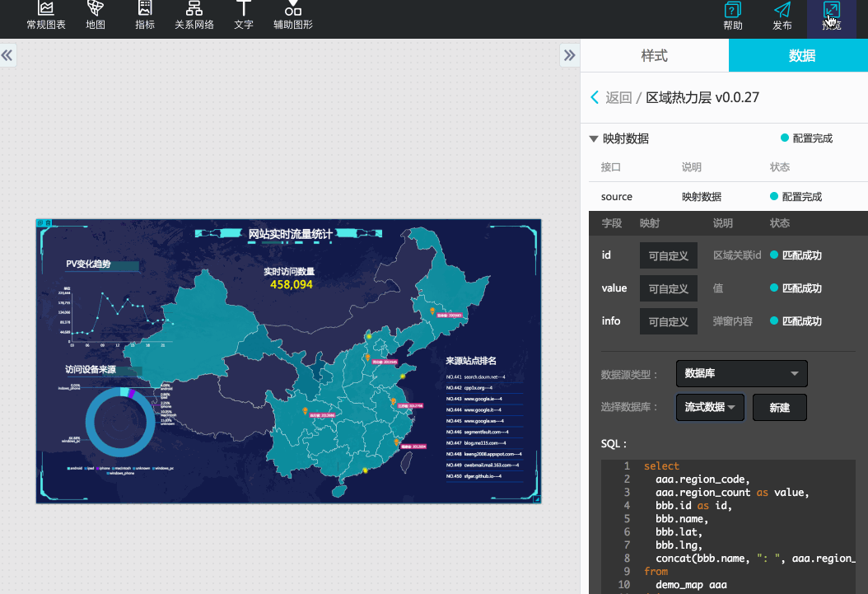Open the 帮助 help icon
The image size is (868, 594).
(732, 16)
